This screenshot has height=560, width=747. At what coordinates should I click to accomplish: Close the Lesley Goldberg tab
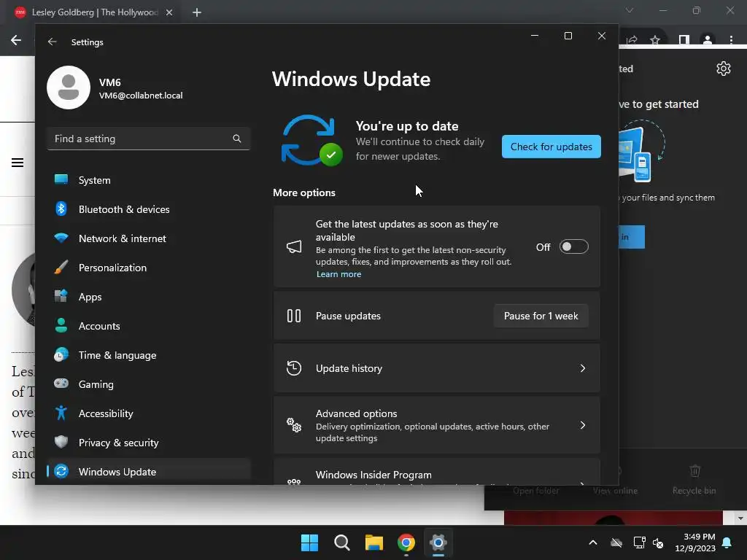click(169, 13)
